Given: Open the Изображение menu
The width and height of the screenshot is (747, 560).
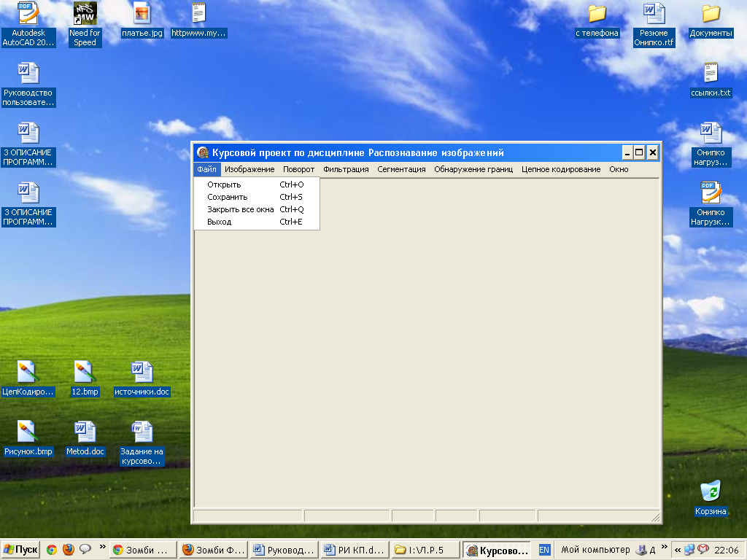Looking at the screenshot, I should pyautogui.click(x=249, y=169).
